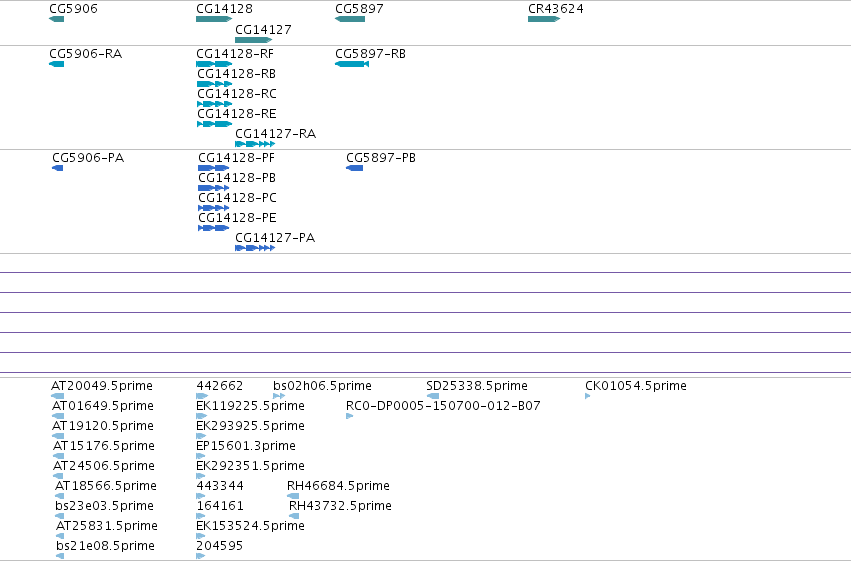The width and height of the screenshot is (851, 561).
Task: Select EST EK292351.5prime
Action: click(201, 476)
